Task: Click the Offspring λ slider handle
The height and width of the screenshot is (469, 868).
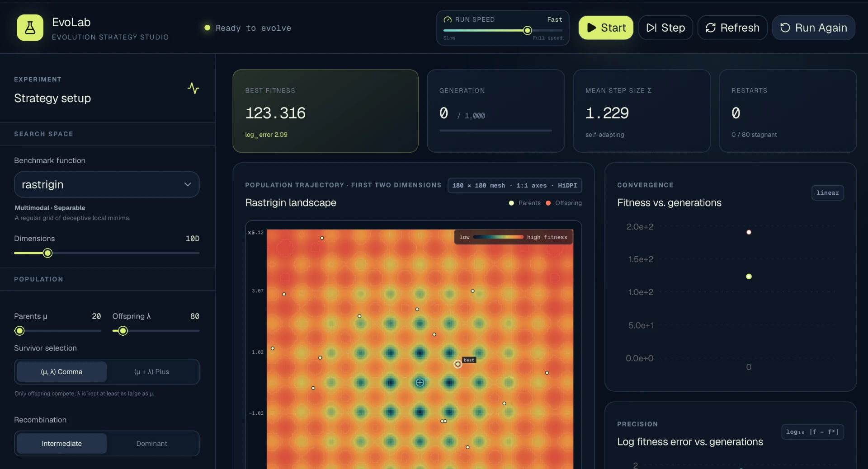Action: tap(123, 331)
